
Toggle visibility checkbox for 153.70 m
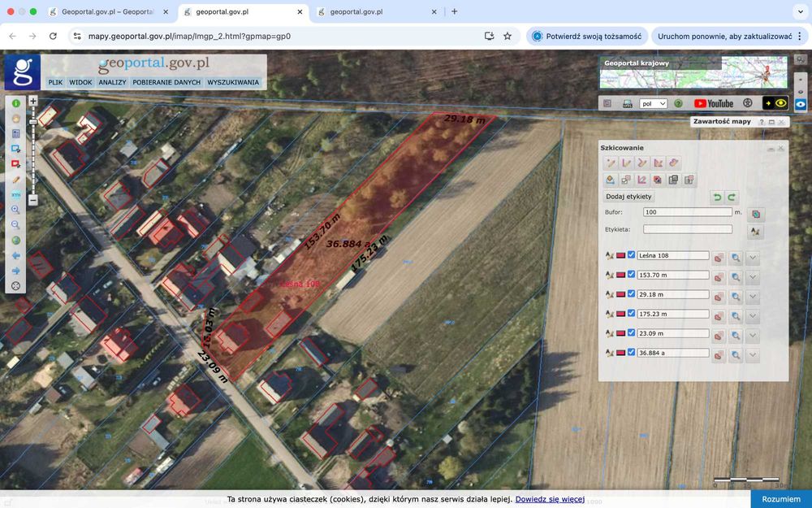point(631,274)
